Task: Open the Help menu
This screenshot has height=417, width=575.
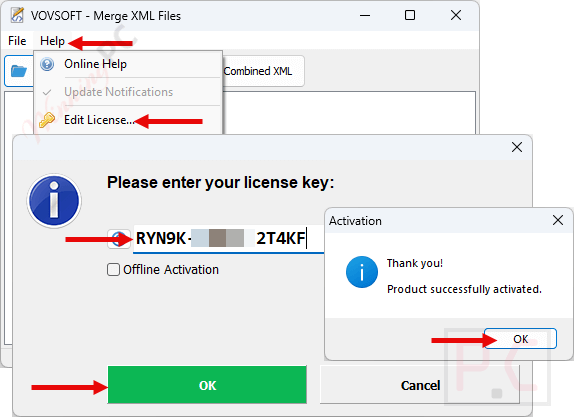Action: (52, 41)
